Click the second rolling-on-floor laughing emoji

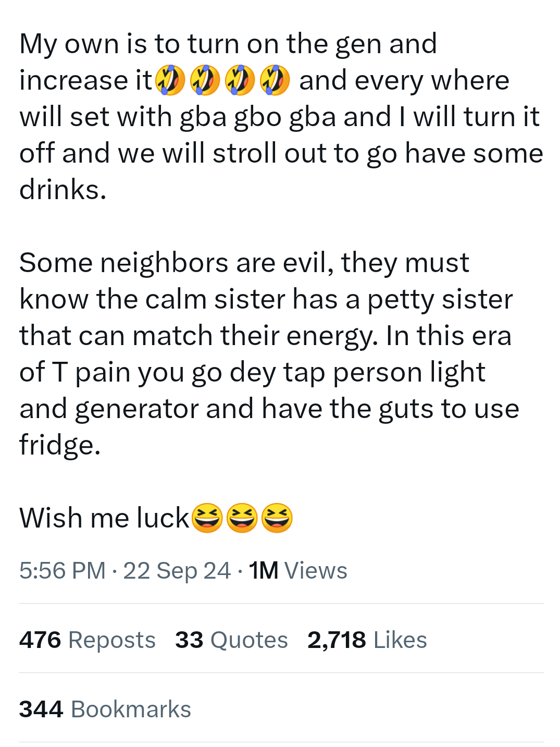point(205,80)
